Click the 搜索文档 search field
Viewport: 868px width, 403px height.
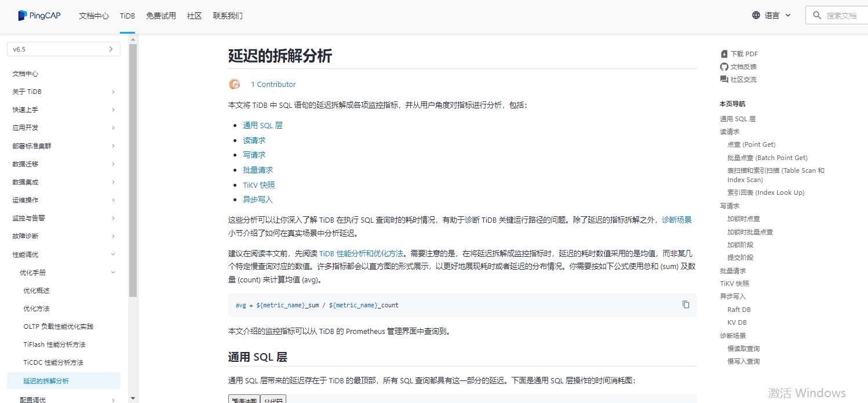tap(837, 16)
